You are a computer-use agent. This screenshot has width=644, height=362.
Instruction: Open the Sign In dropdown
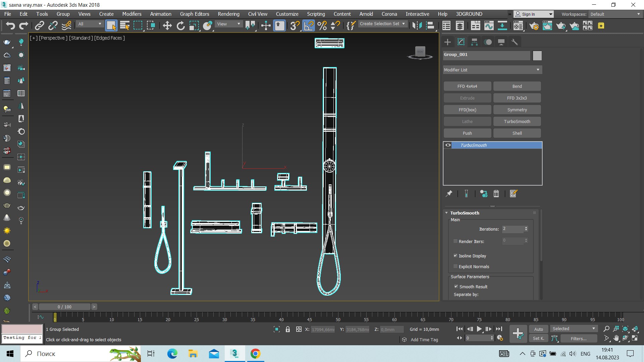point(534,14)
